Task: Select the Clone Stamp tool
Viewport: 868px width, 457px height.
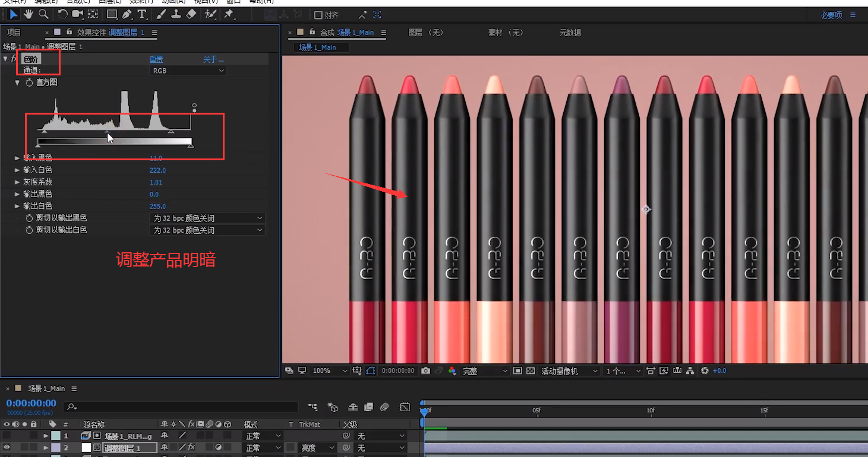Action: [x=176, y=14]
